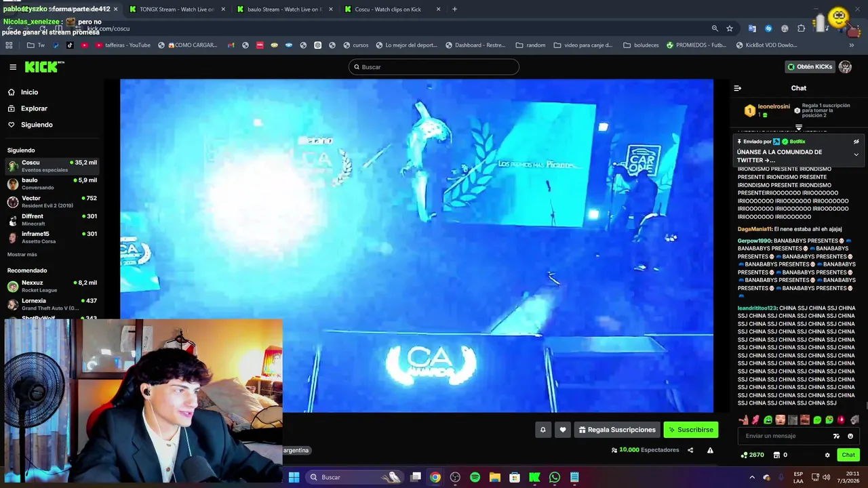Open recommended Lornexia channel
Image resolution: width=868 pixels, height=488 pixels.
click(x=52, y=304)
